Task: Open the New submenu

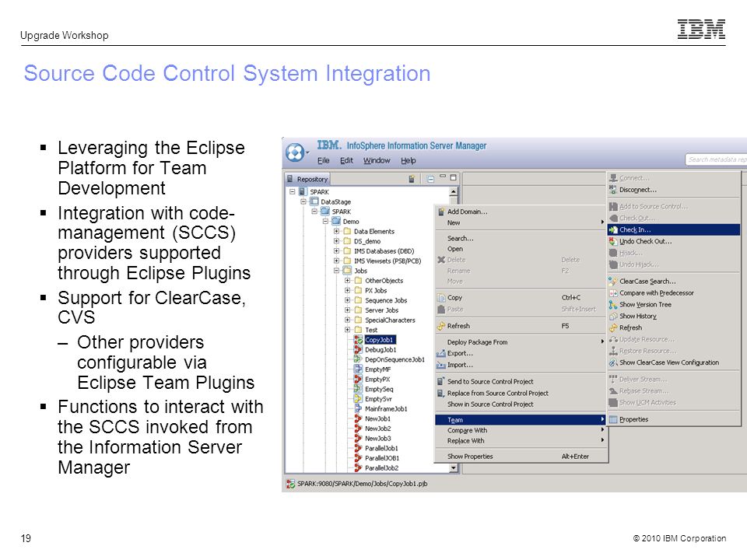Action: click(521, 222)
